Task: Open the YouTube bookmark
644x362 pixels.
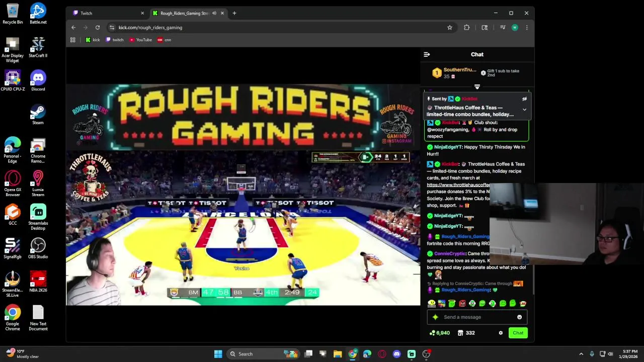Action: click(141, 40)
